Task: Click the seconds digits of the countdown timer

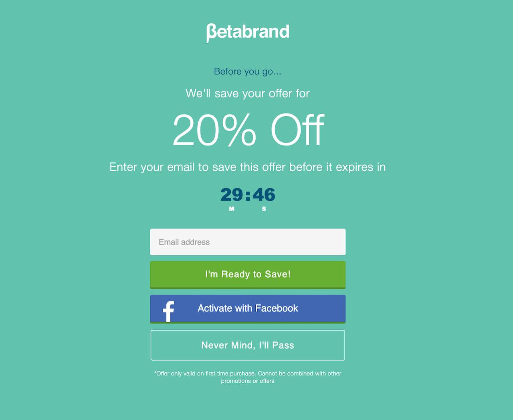Action: coord(264,194)
